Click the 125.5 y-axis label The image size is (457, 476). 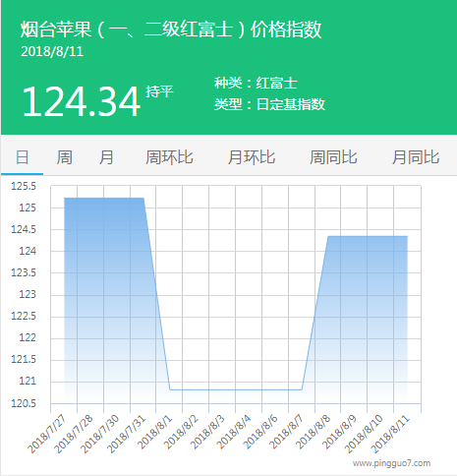point(24,186)
